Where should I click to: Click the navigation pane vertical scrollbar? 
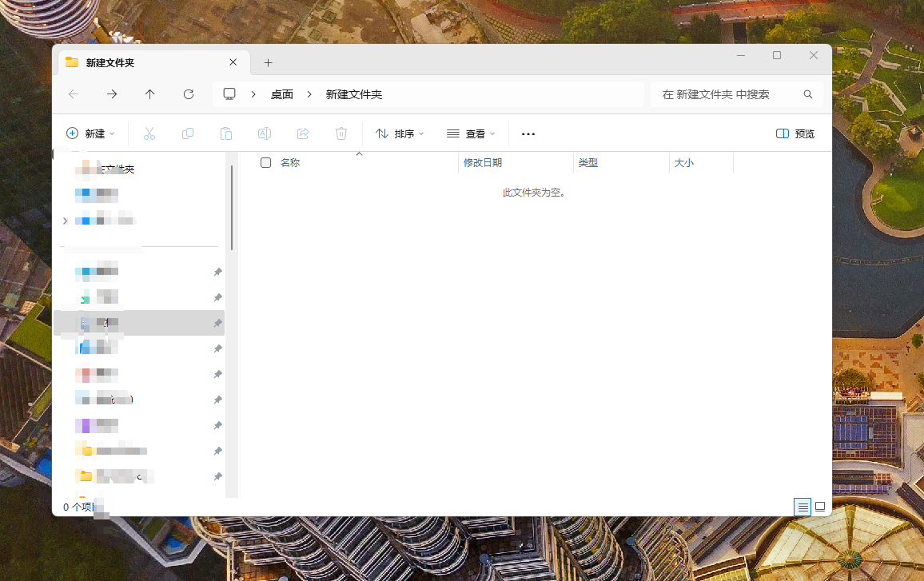click(x=232, y=208)
